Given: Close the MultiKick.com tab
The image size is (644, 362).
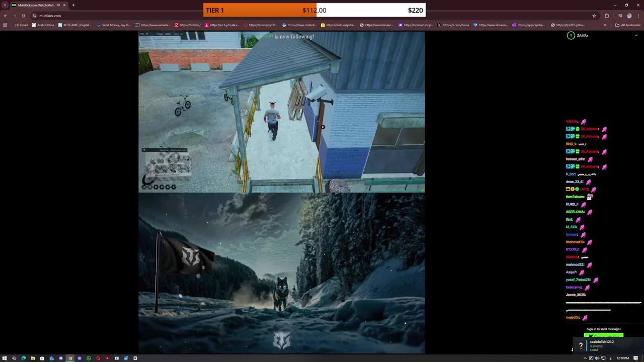Looking at the screenshot, I should pyautogui.click(x=64, y=5).
